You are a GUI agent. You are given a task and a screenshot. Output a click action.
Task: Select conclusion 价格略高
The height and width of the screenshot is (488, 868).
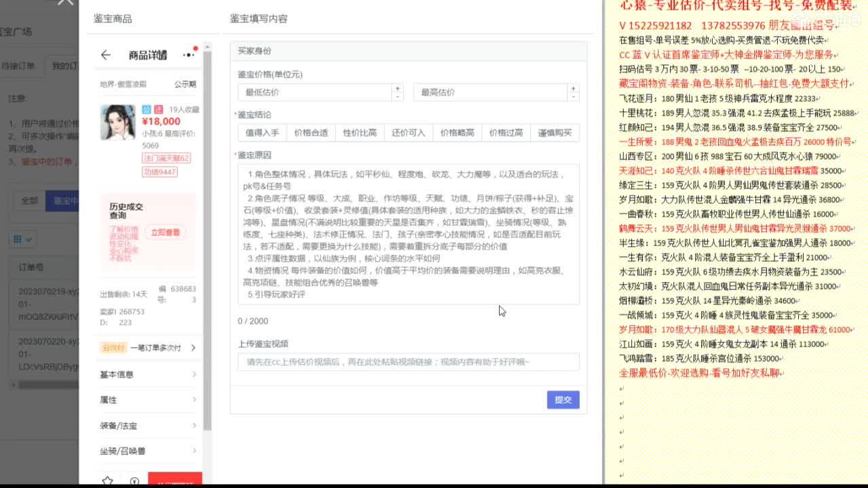pos(458,133)
